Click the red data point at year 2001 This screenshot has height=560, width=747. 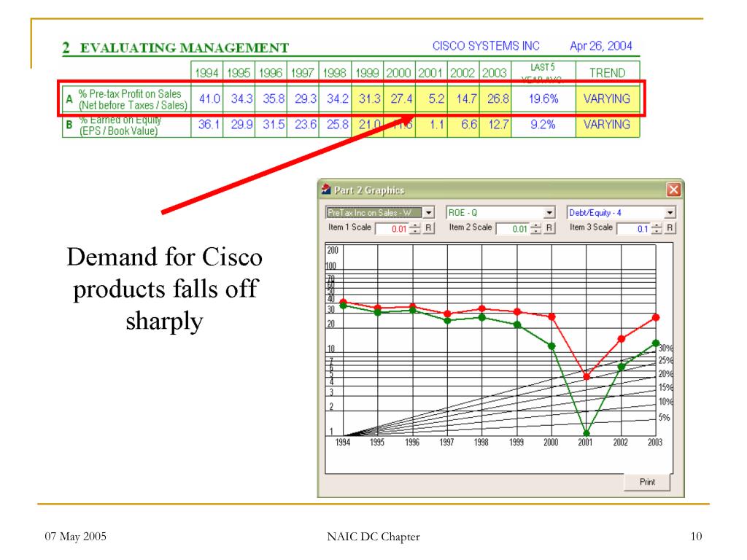587,376
